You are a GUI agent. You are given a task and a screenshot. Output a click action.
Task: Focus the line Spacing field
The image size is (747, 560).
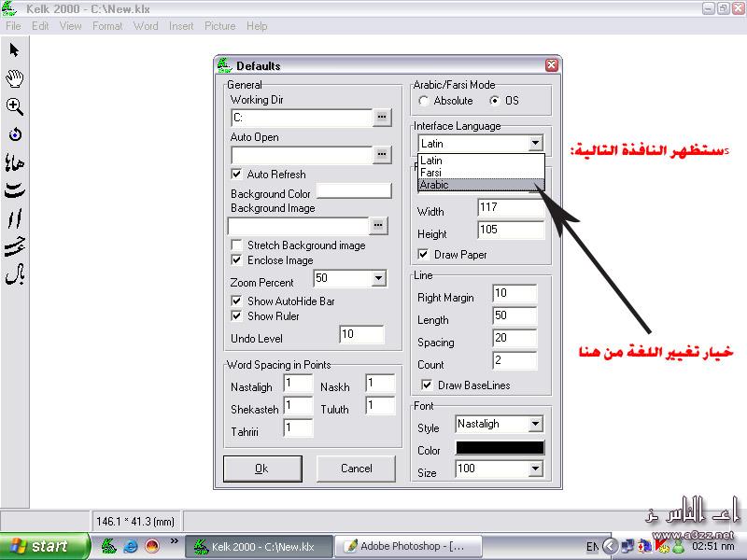(x=515, y=338)
